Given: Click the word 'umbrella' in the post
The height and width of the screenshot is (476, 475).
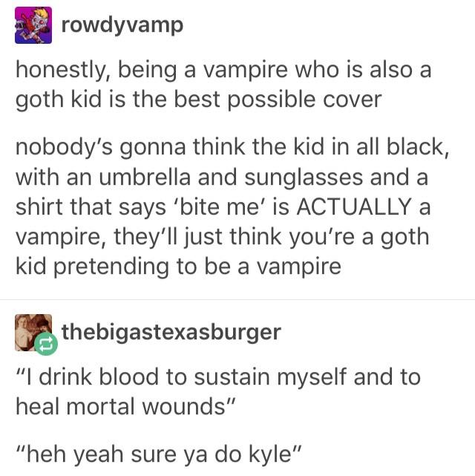Looking at the screenshot, I should tap(145, 177).
